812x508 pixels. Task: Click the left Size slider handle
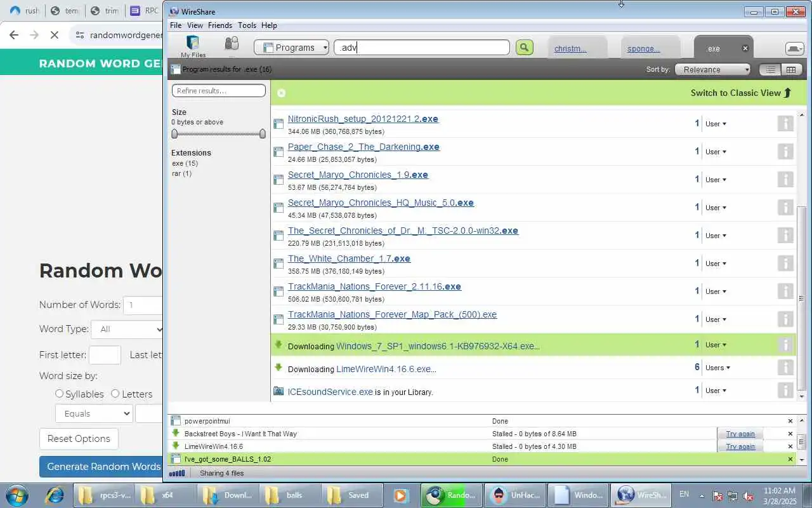point(174,133)
